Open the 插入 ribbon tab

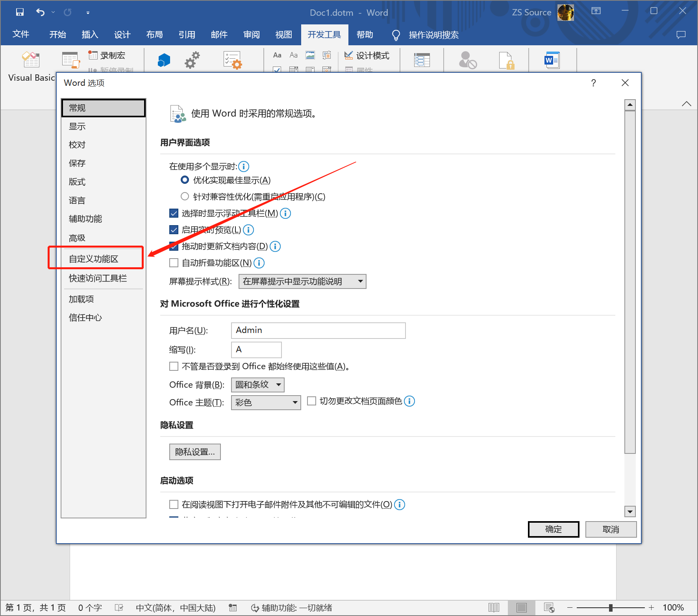90,35
